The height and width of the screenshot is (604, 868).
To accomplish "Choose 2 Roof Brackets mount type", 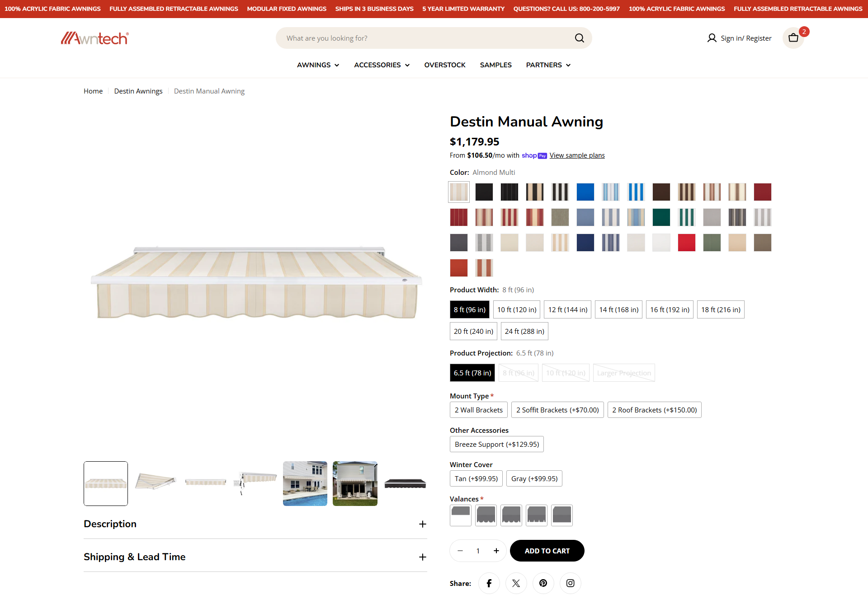I will click(x=655, y=410).
